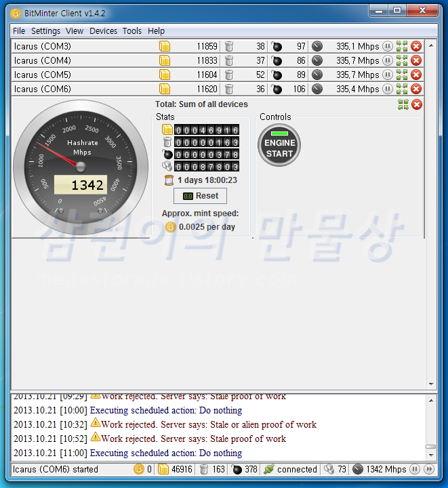
Task: Click accepted-work box icon in COM3 row
Action: [x=165, y=46]
